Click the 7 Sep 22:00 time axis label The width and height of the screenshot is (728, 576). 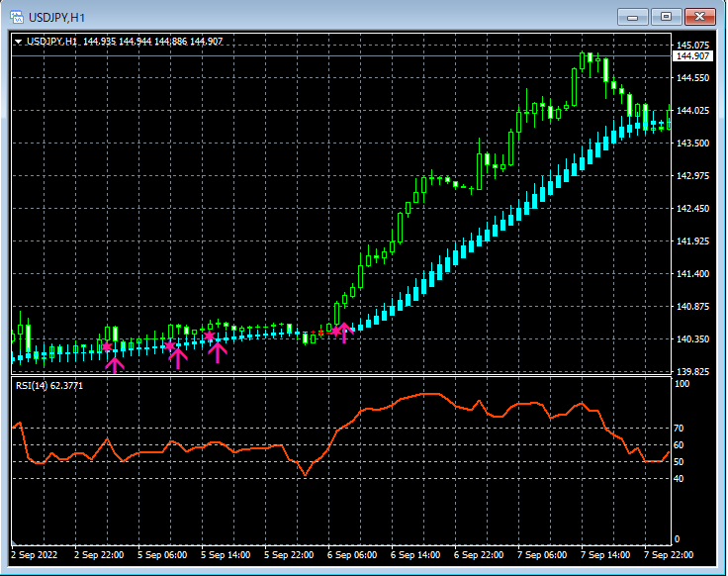[x=669, y=555]
